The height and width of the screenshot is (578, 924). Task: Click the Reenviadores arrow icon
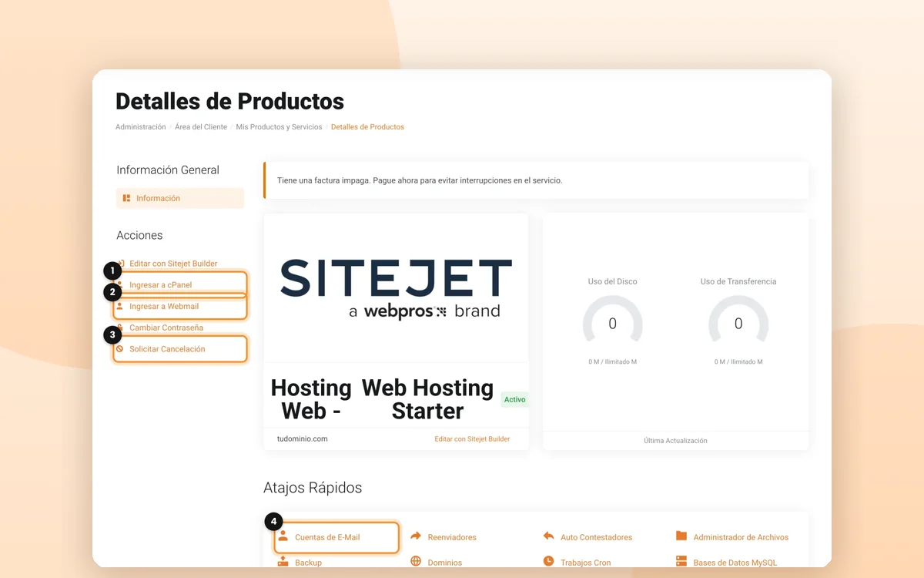click(416, 536)
